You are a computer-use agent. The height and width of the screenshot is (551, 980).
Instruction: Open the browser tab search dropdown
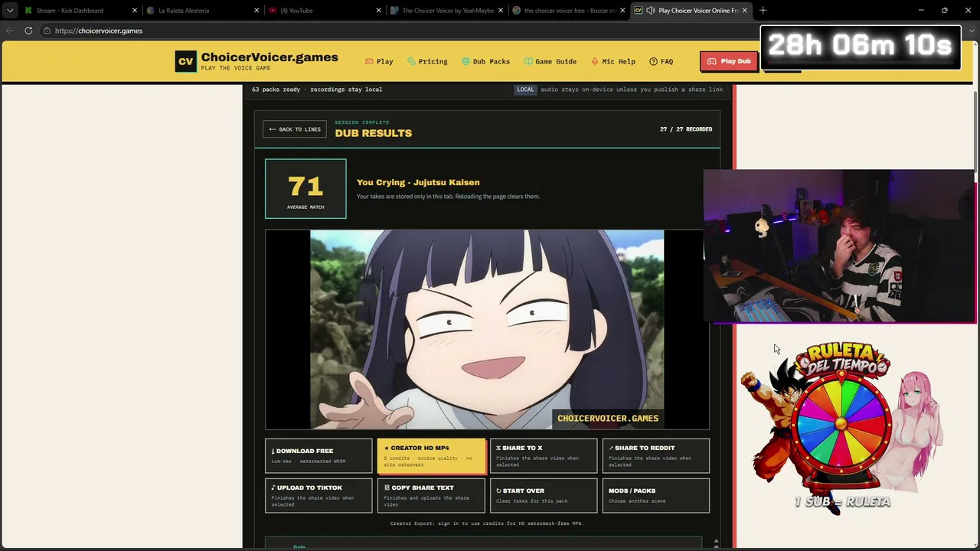(x=10, y=11)
